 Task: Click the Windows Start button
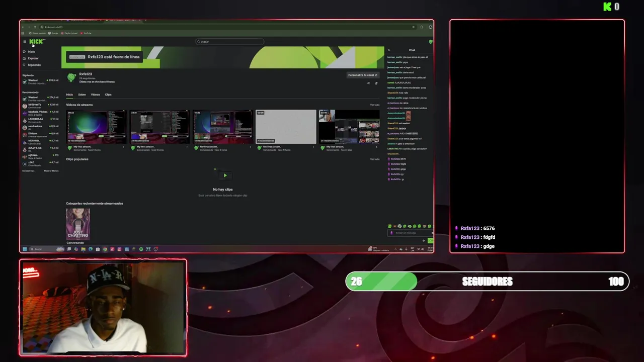click(x=24, y=249)
